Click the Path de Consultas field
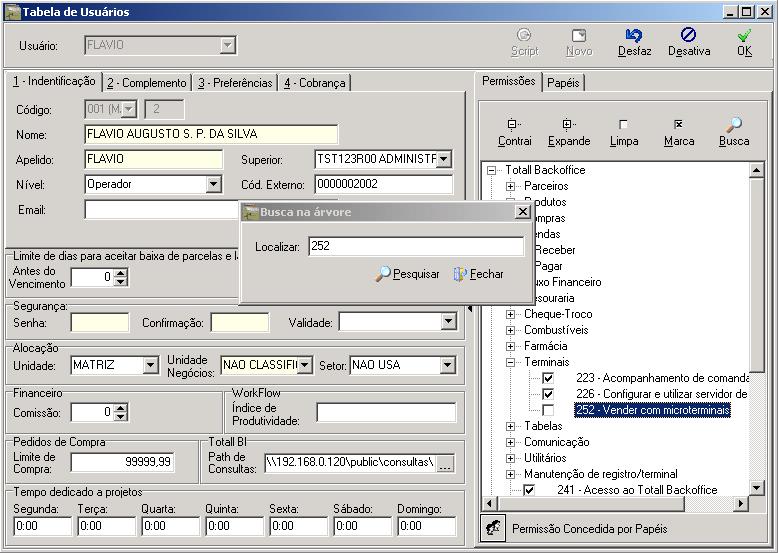Viewport: 778px width, 553px height. coord(350,463)
